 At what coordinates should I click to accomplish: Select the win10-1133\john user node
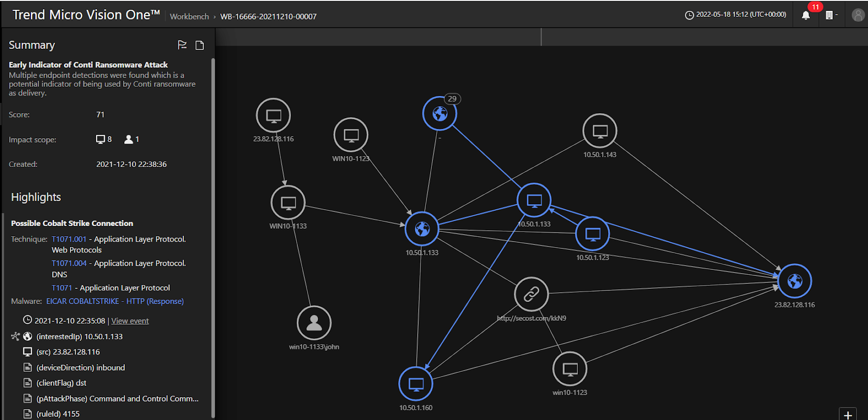[314, 323]
